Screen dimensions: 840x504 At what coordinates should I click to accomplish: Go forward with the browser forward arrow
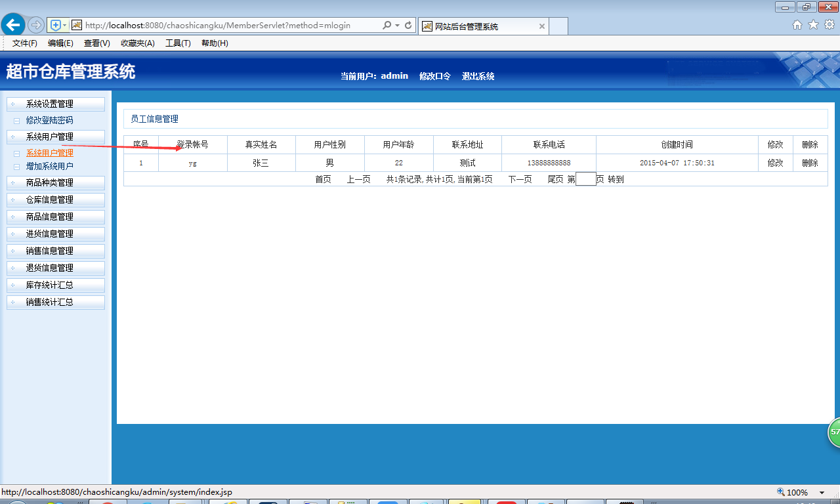pos(36,25)
